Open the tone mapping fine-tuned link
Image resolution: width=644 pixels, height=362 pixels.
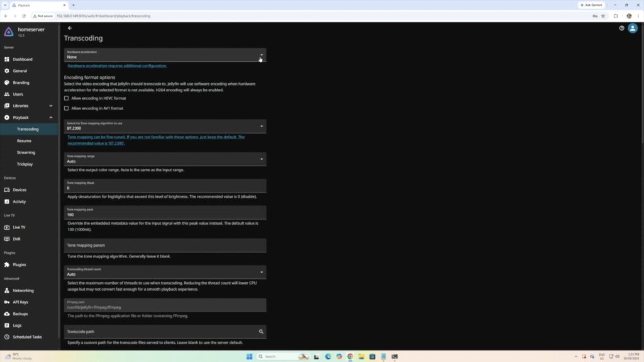156,140
